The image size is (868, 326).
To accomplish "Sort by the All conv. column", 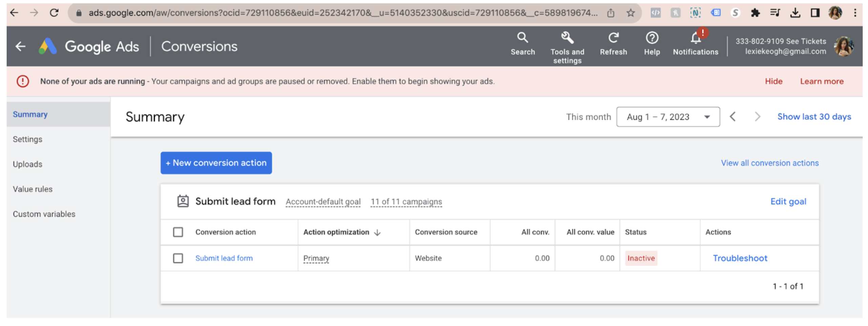I will pyautogui.click(x=535, y=232).
